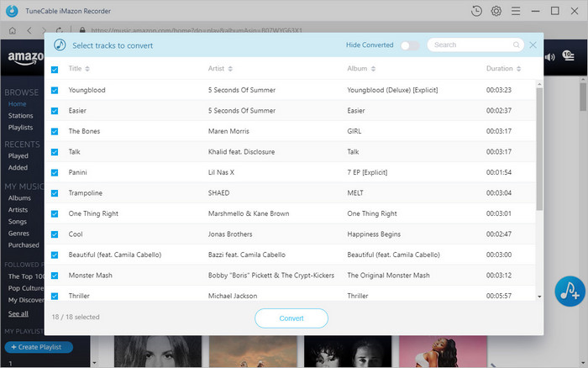The width and height of the screenshot is (588, 368).
Task: Open the Amazon Music play queue icon
Action: [x=568, y=56]
